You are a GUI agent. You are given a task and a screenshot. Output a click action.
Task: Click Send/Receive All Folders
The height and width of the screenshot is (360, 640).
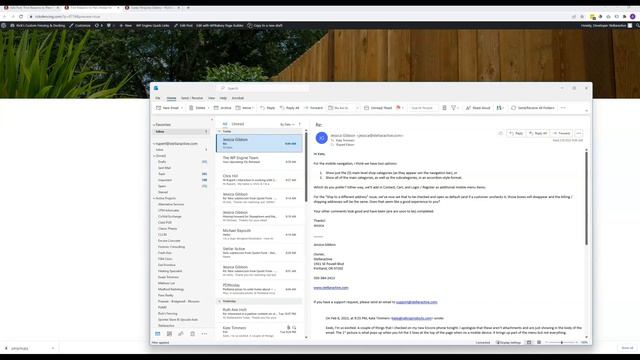click(x=533, y=108)
